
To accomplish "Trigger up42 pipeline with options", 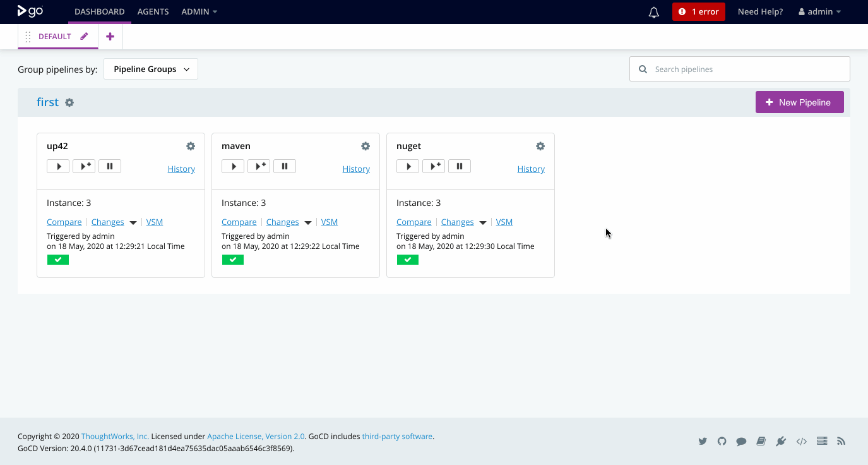I will pyautogui.click(x=84, y=166).
